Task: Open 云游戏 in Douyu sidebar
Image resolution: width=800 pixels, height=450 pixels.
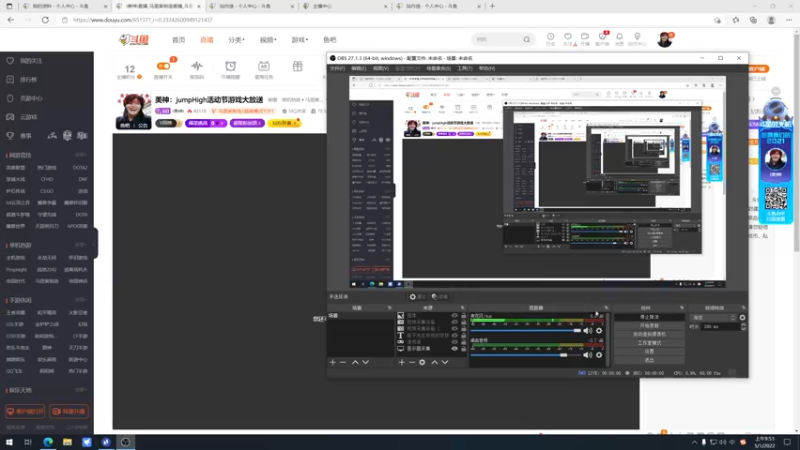Action: point(28,117)
